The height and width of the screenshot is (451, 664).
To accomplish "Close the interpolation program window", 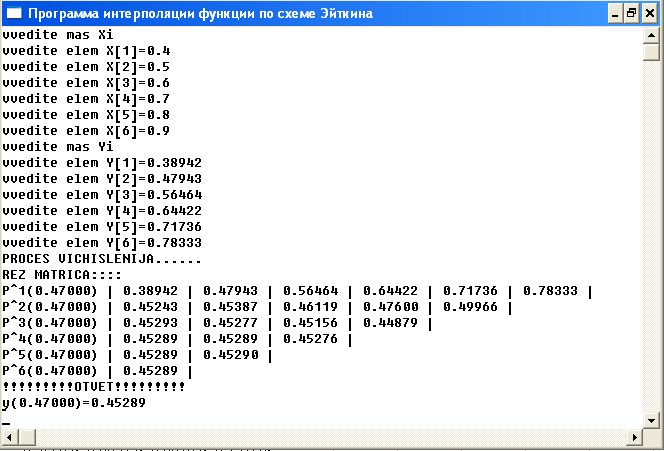I will [x=650, y=14].
